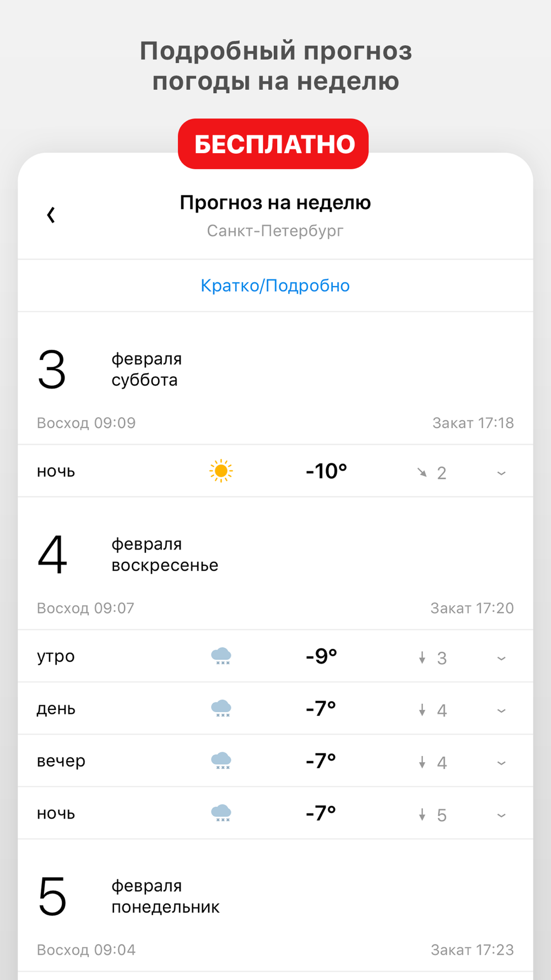Click the wind arrow in the утро row
Screen dimensions: 551x980
422,658
